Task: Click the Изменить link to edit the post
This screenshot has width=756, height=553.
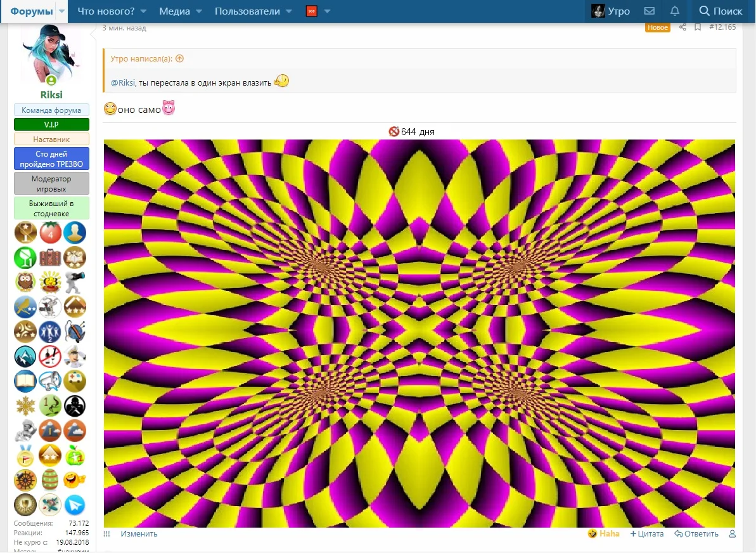Action: pos(138,533)
